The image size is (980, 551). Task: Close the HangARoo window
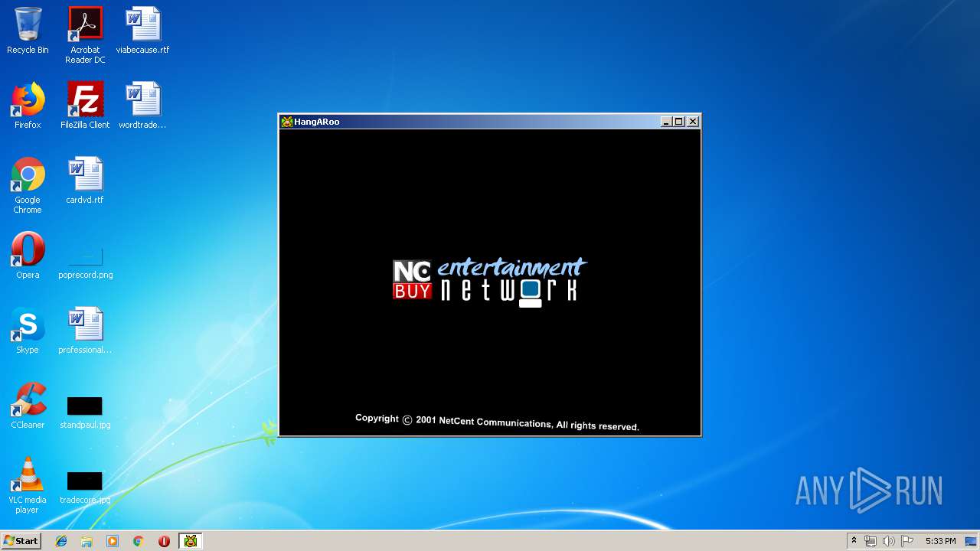click(692, 122)
